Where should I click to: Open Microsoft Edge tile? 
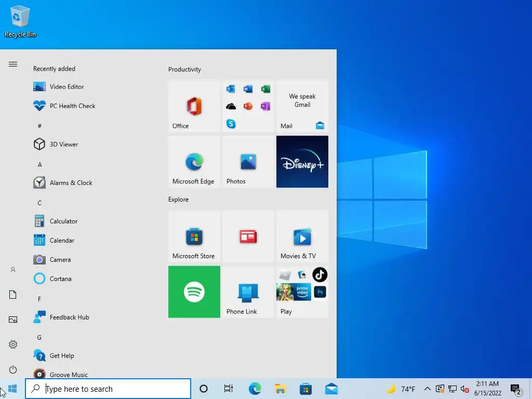194,162
